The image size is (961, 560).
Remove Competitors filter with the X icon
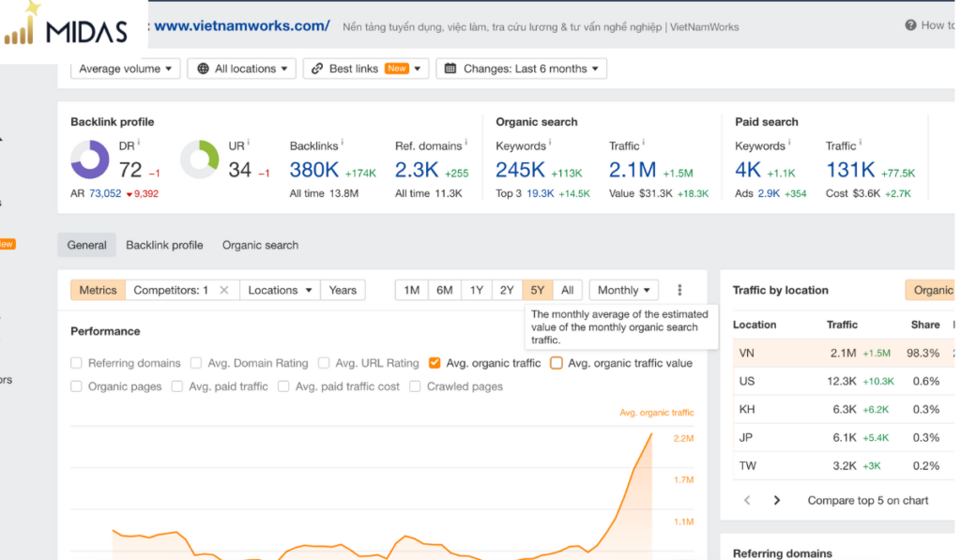point(224,290)
